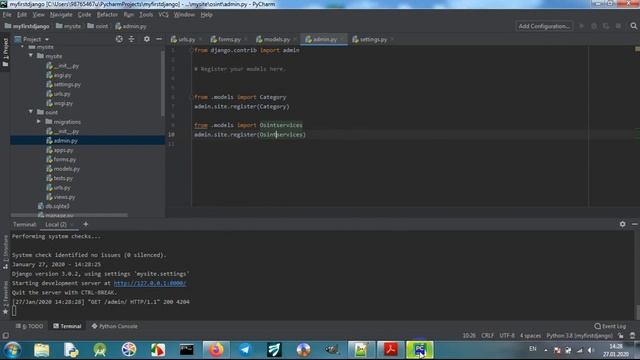Open Search Everywhere magnifier icon
The image size is (640, 360).
click(633, 26)
